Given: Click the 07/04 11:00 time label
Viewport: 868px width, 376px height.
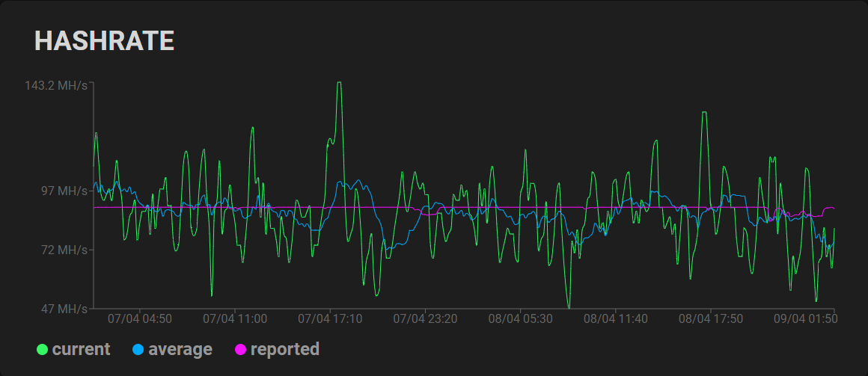Looking at the screenshot, I should coord(235,319).
